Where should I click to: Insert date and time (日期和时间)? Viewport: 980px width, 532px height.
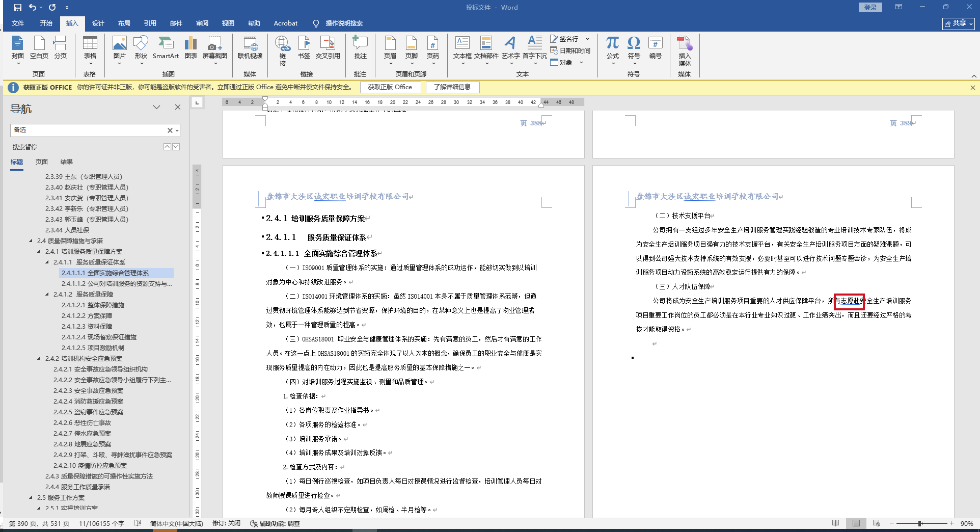pos(570,50)
